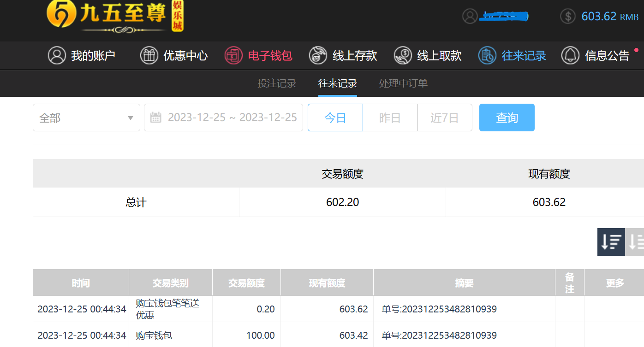Open the date range picker field

click(223, 118)
